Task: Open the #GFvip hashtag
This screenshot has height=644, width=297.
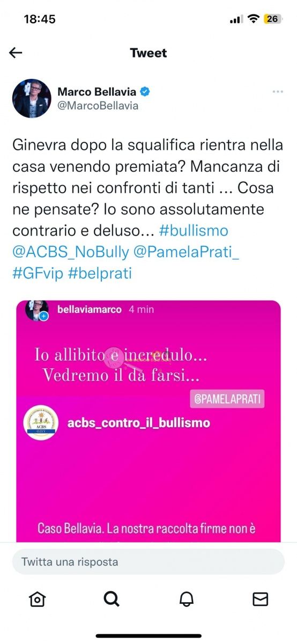Action: pos(38,273)
